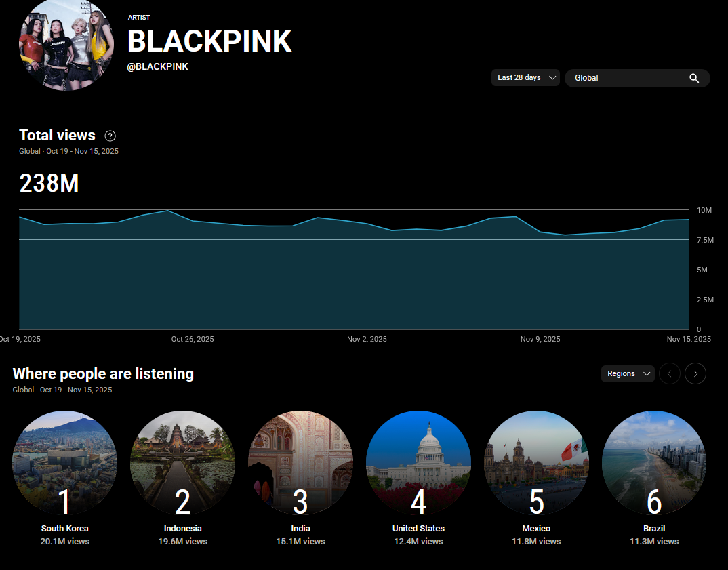The width and height of the screenshot is (728, 570).
Task: Select the South Korea region thumbnail
Action: coord(64,463)
